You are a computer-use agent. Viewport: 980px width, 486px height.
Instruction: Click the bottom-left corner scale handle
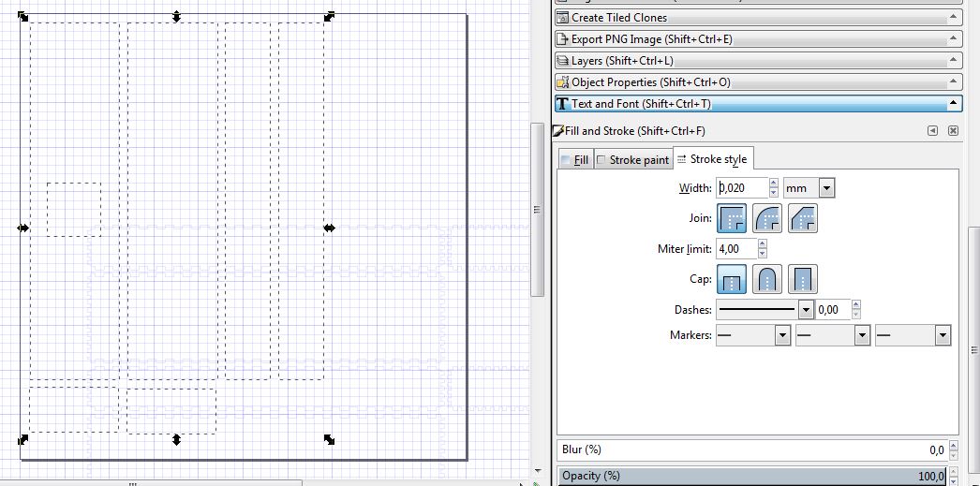(x=23, y=440)
